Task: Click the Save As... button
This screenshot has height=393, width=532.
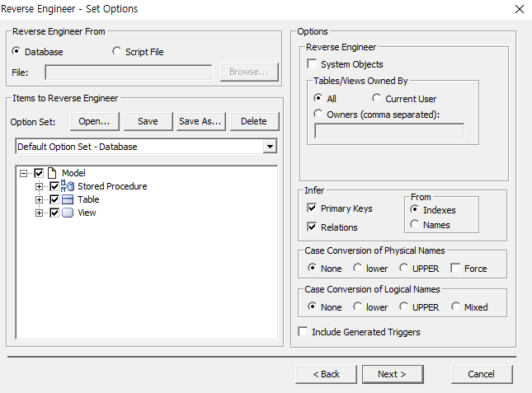Action: 201,121
